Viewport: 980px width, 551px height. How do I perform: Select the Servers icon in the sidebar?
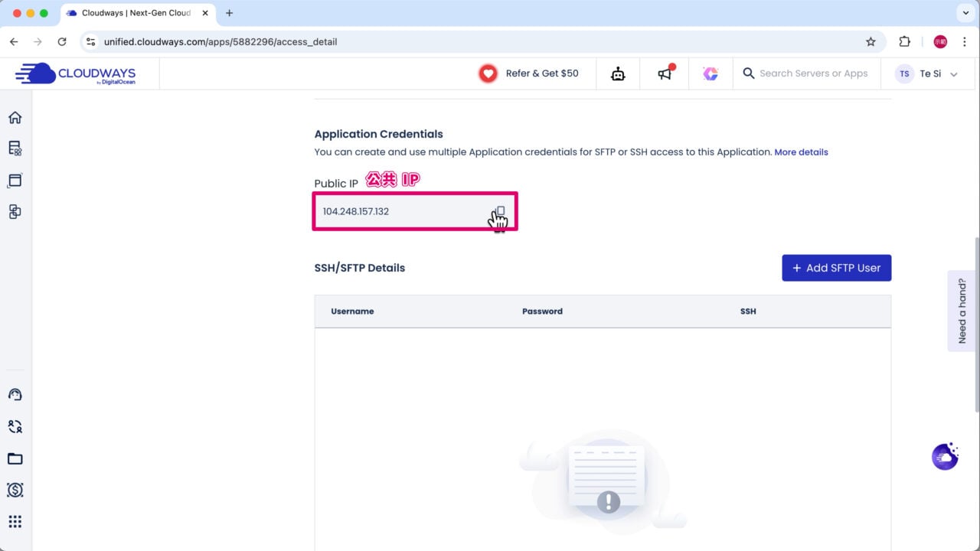click(x=15, y=148)
